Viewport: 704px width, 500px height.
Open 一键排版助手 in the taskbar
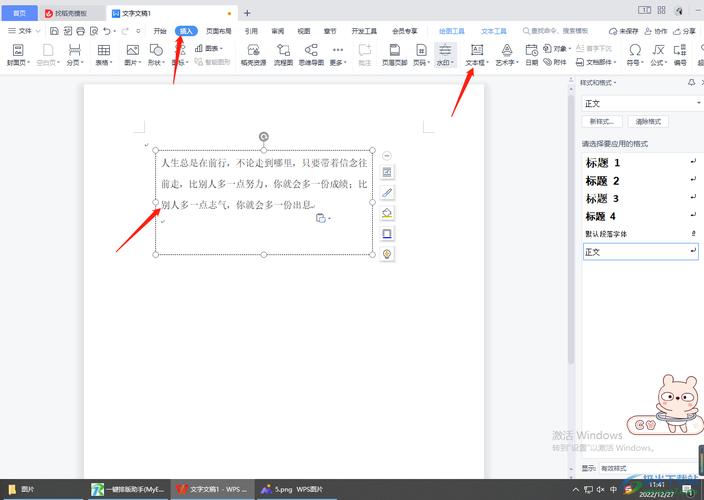(x=128, y=489)
